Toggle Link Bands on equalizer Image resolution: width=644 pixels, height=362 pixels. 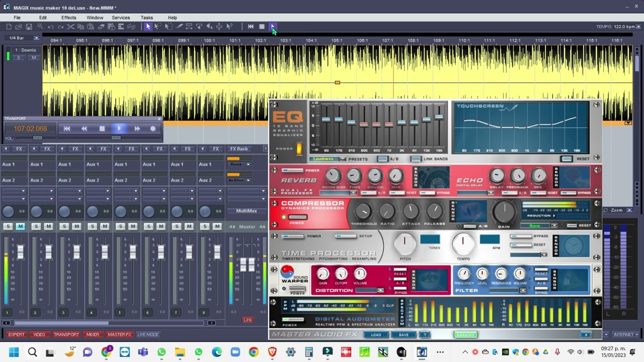pyautogui.click(x=416, y=159)
